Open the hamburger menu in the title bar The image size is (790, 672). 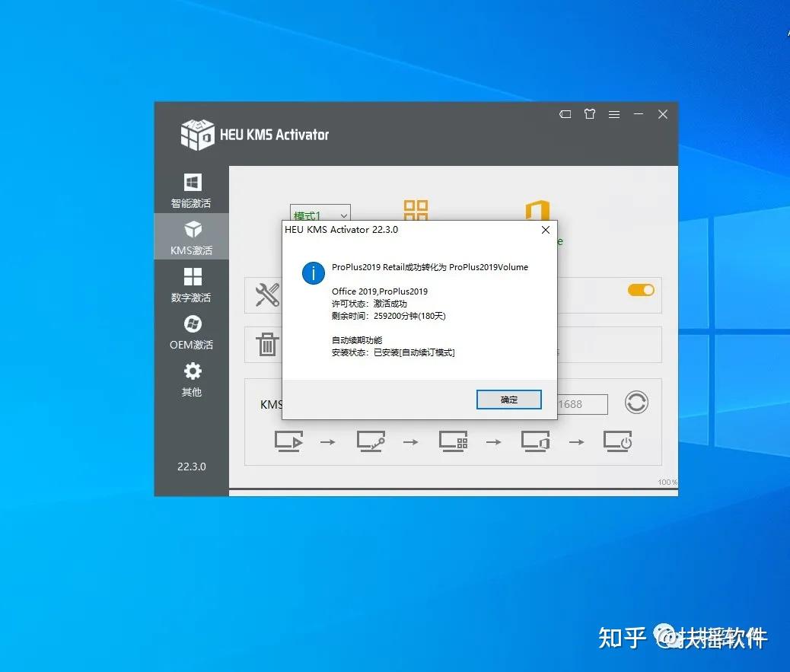(613, 113)
